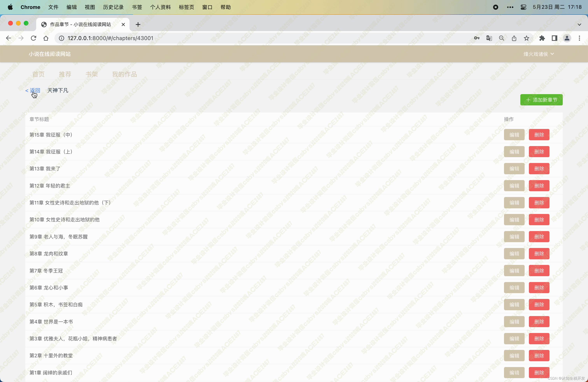Click the translate page icon
The width and height of the screenshot is (588, 382).
click(x=489, y=38)
